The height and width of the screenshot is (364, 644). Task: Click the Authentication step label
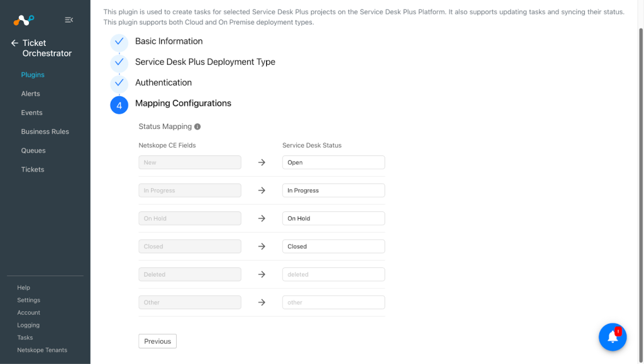(164, 82)
